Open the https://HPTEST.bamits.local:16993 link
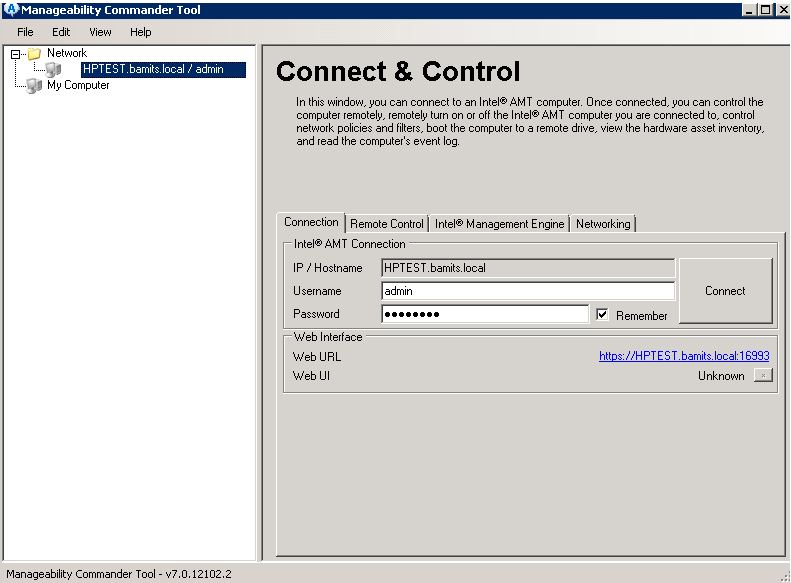 click(684, 356)
